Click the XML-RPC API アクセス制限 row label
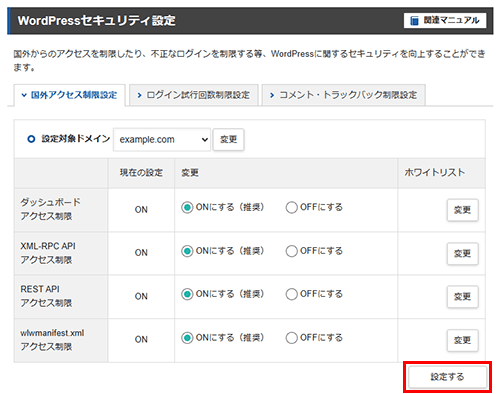 tap(48, 253)
